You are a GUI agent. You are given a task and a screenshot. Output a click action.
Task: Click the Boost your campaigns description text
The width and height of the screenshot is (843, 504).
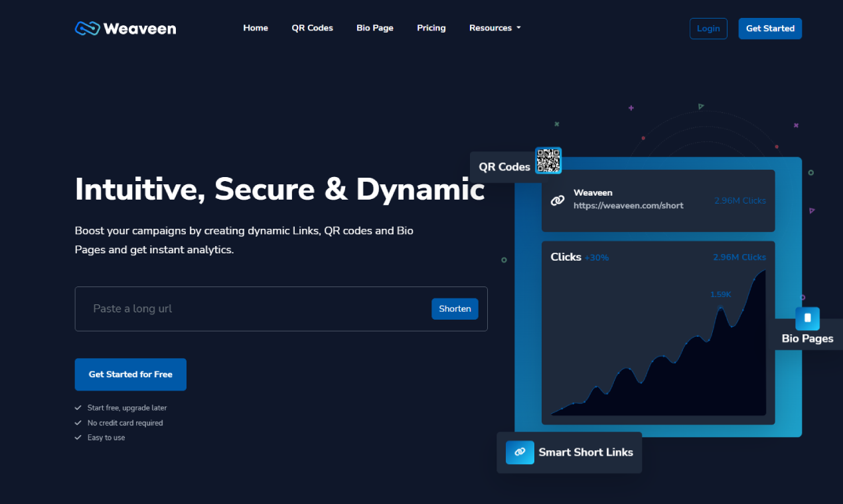click(244, 241)
